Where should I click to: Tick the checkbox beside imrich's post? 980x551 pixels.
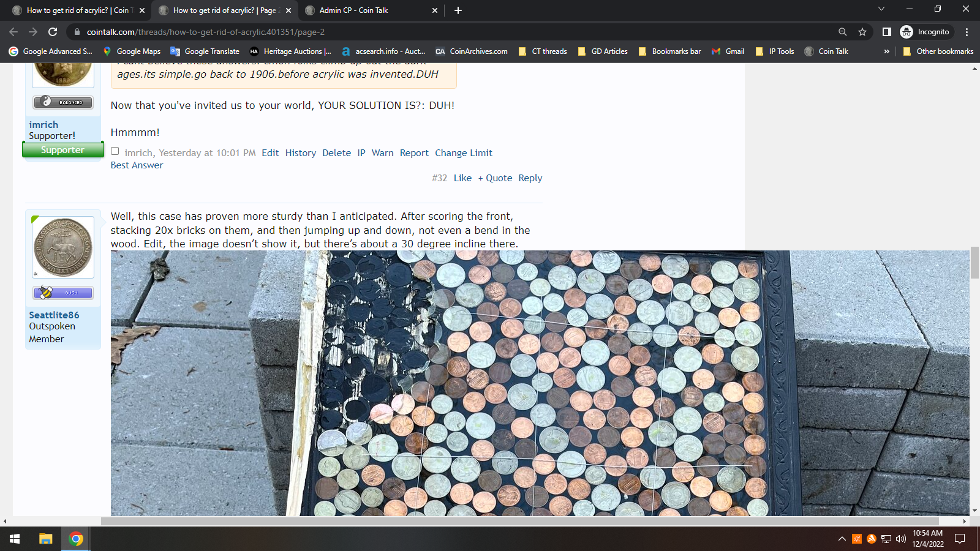115,151
